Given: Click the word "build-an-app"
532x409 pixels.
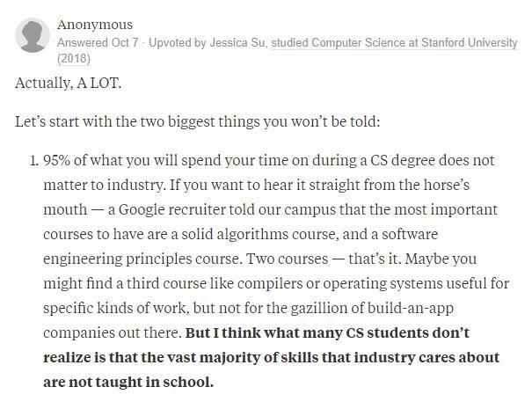Looking at the screenshot, I should point(410,308).
